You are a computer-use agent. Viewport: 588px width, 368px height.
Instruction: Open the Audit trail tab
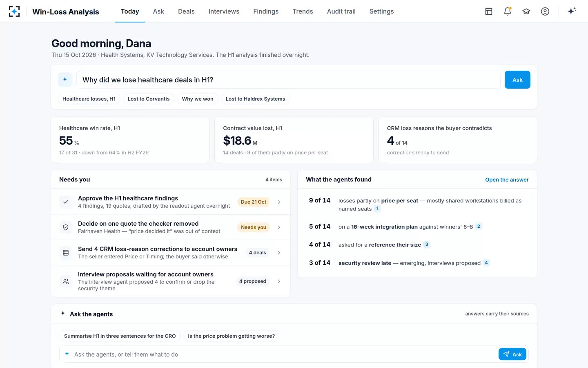tap(341, 11)
